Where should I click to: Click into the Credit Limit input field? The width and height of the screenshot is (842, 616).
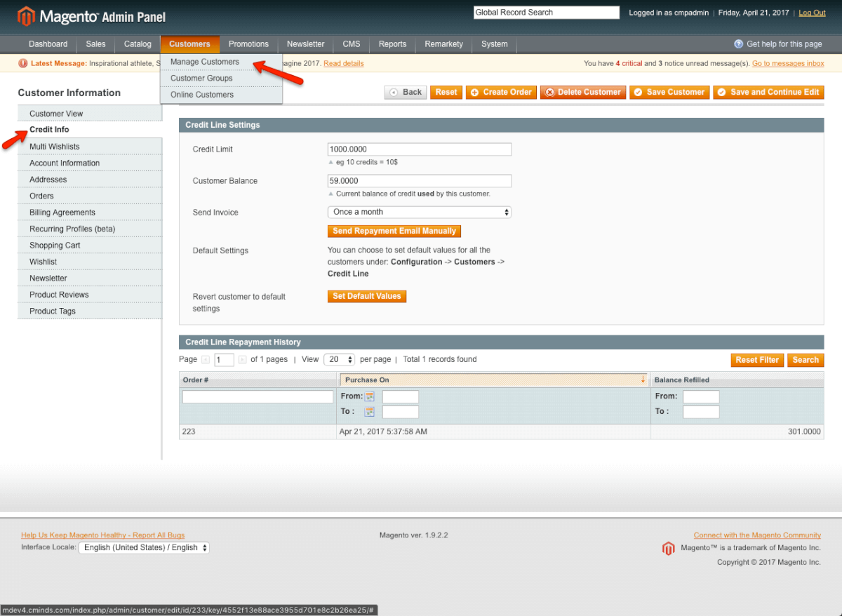[x=419, y=149]
